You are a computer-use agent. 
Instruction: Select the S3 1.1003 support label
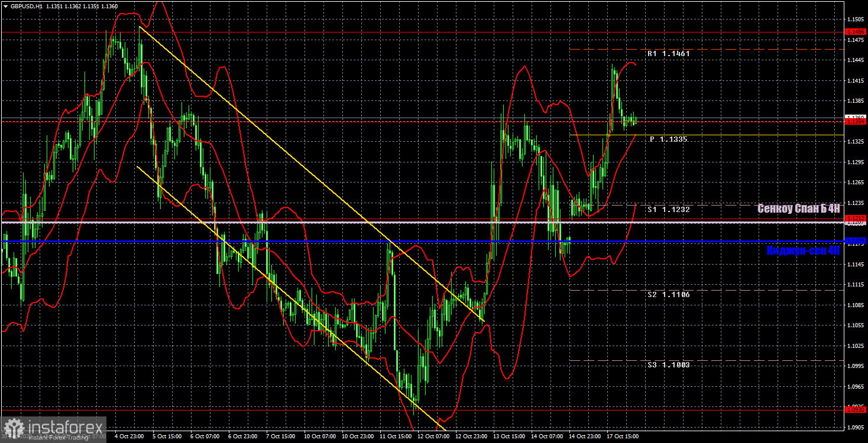click(x=668, y=365)
